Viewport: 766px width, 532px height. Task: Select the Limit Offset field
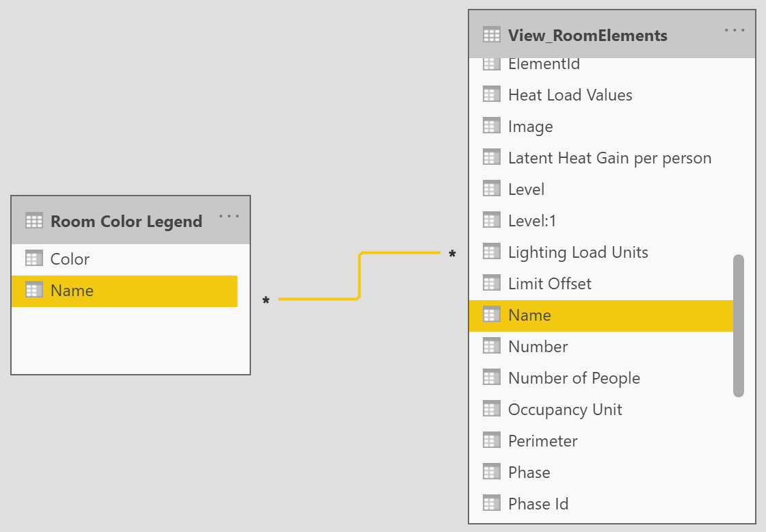pyautogui.click(x=551, y=283)
